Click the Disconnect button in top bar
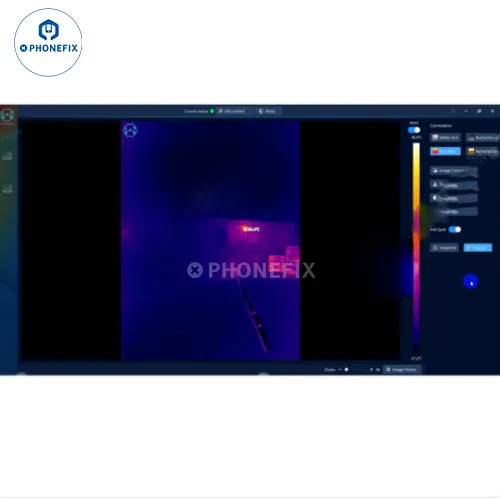This screenshot has width=500, height=500. (x=232, y=111)
